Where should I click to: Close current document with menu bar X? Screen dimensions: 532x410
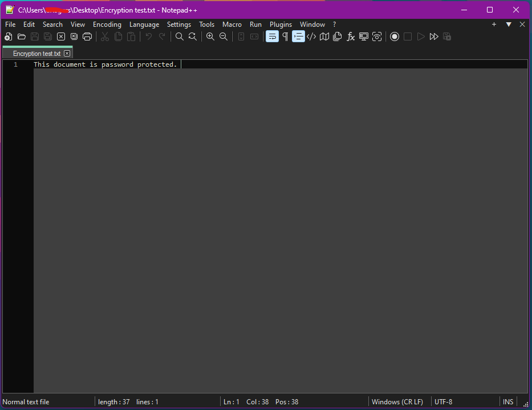click(522, 25)
